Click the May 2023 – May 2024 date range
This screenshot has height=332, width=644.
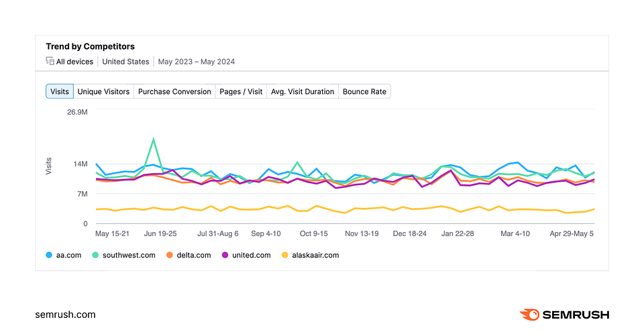(197, 62)
